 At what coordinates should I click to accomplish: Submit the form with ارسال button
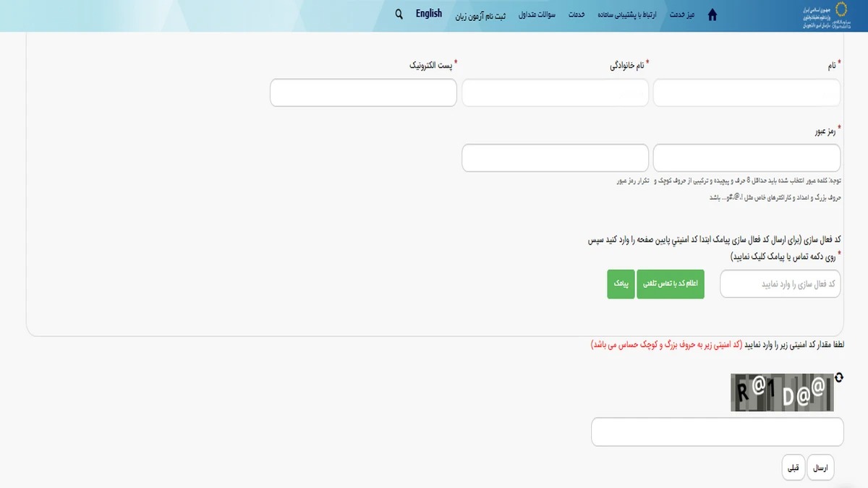pyautogui.click(x=820, y=467)
